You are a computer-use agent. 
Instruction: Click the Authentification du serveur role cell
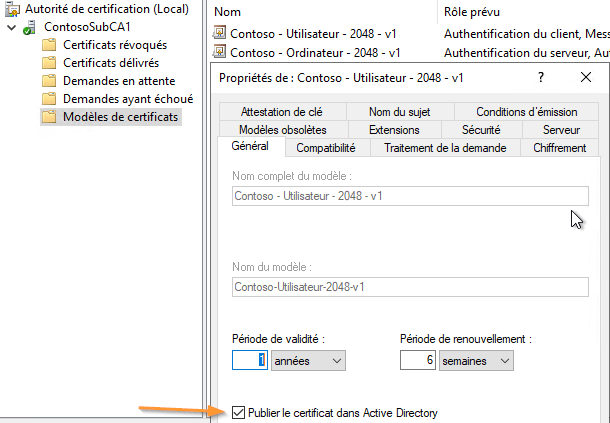pyautogui.click(x=527, y=52)
